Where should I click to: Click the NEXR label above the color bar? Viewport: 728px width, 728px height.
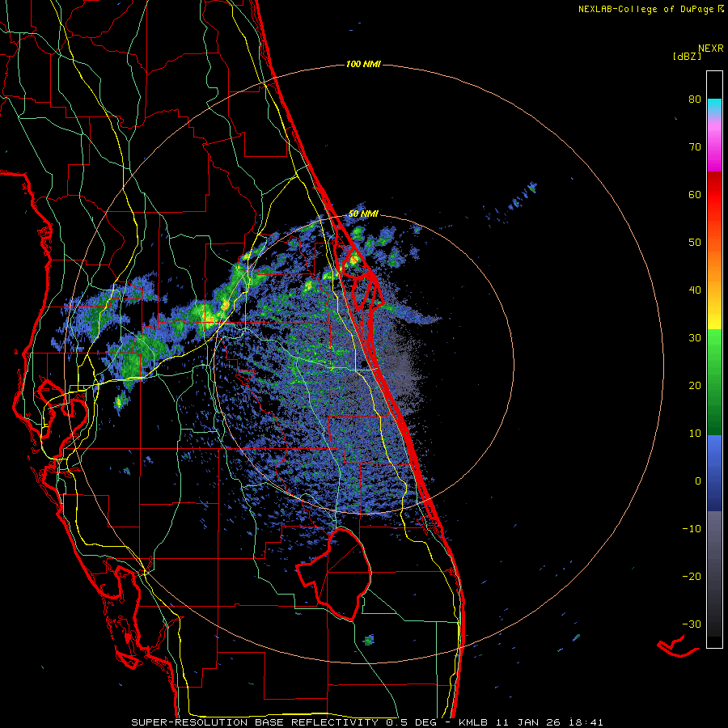(711, 49)
